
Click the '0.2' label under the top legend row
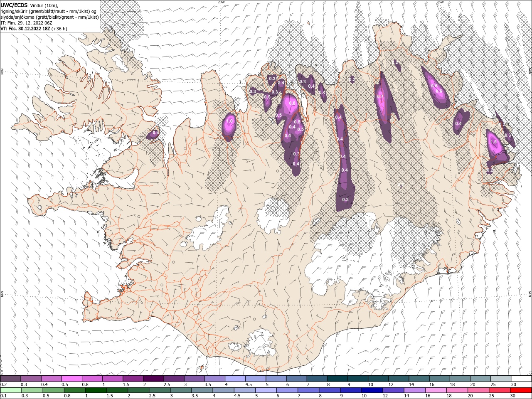tap(3, 384)
